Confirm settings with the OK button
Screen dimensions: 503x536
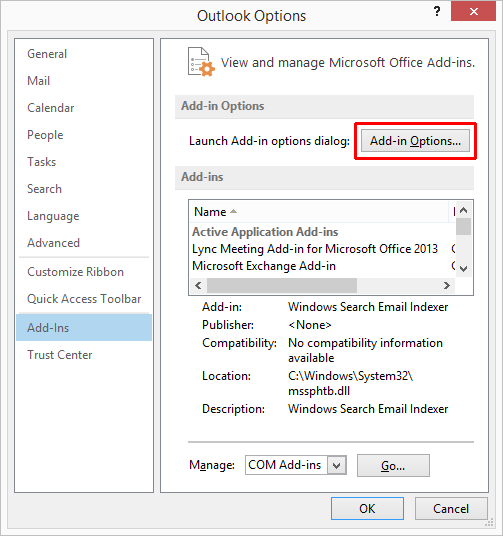tap(367, 509)
